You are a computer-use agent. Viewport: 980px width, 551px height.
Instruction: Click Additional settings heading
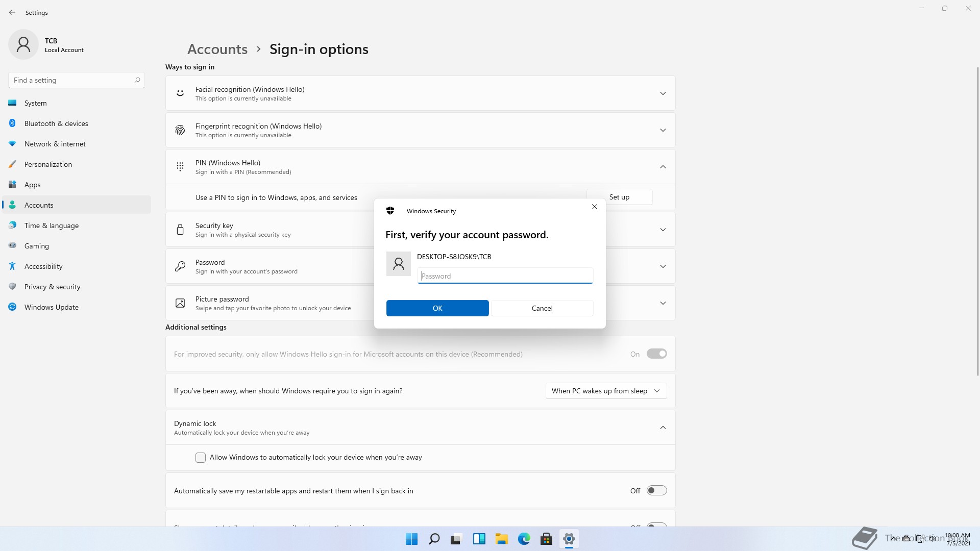click(196, 327)
